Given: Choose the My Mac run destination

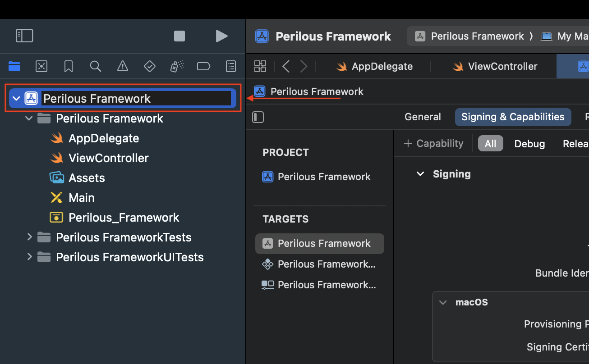Looking at the screenshot, I should pos(565,36).
